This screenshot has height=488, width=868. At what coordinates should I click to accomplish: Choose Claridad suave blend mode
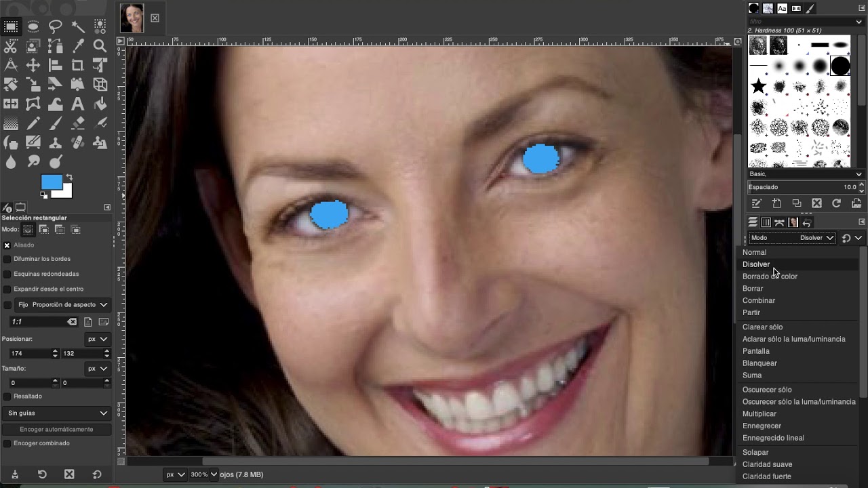click(767, 464)
